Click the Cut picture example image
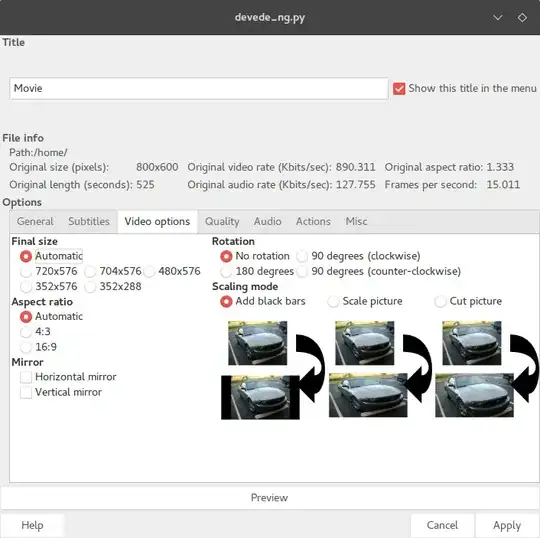 (487, 369)
